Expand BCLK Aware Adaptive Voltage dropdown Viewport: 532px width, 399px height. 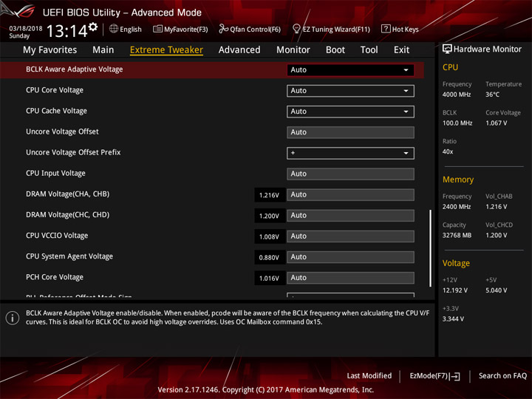[x=350, y=70]
